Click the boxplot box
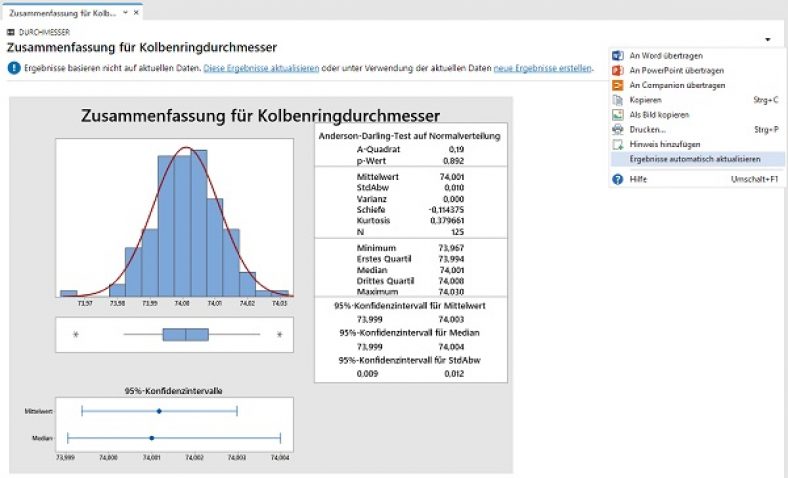The width and height of the screenshot is (788, 478). click(185, 334)
